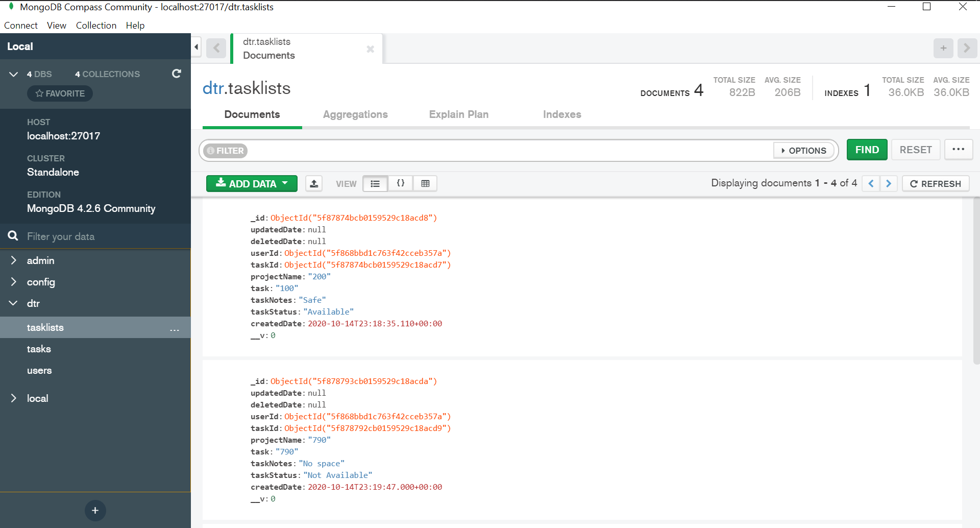Image resolution: width=980 pixels, height=528 pixels.
Task: Toggle FAVORITE star for this connection
Action: pos(60,93)
